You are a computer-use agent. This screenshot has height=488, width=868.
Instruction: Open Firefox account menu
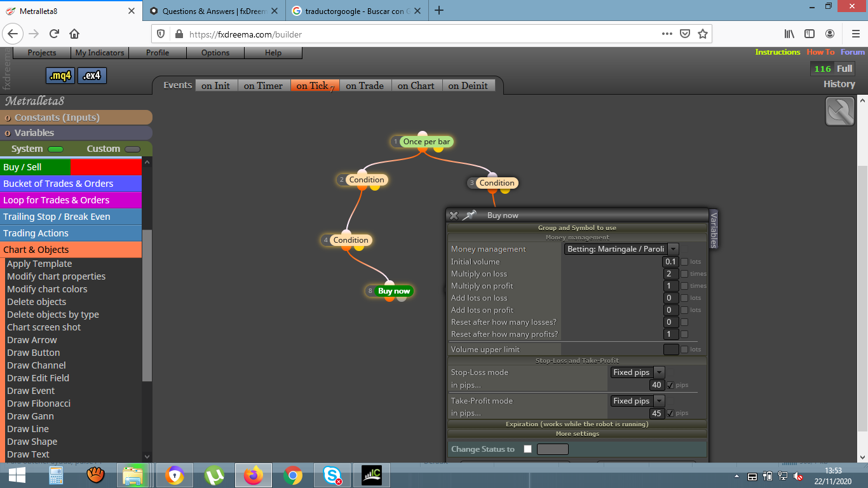coord(830,34)
